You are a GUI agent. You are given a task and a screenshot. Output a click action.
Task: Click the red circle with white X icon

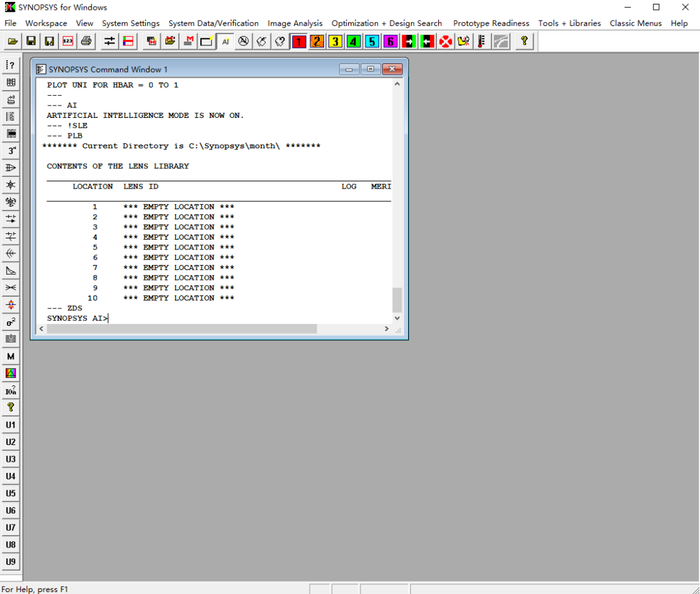tap(445, 41)
